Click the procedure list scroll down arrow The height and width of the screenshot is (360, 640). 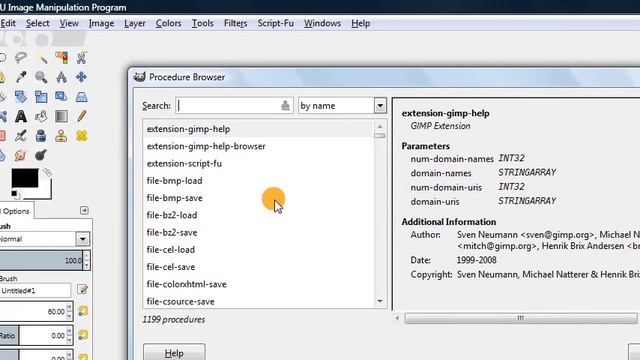click(x=380, y=301)
